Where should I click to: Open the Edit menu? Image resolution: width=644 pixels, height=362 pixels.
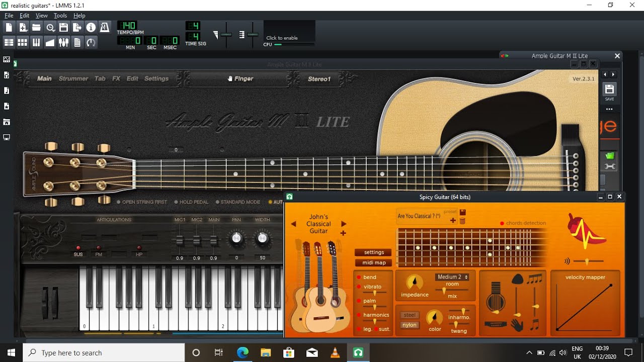[24, 16]
